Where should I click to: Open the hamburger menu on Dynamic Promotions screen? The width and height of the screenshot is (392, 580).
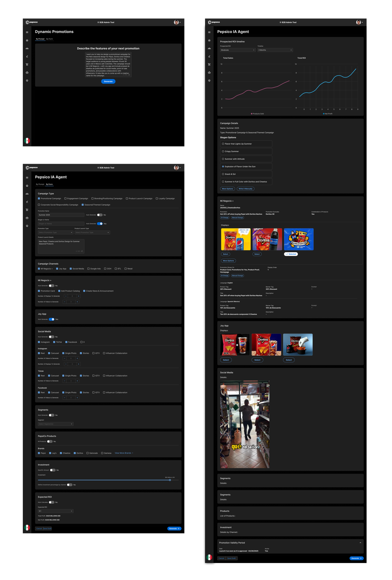click(27, 32)
